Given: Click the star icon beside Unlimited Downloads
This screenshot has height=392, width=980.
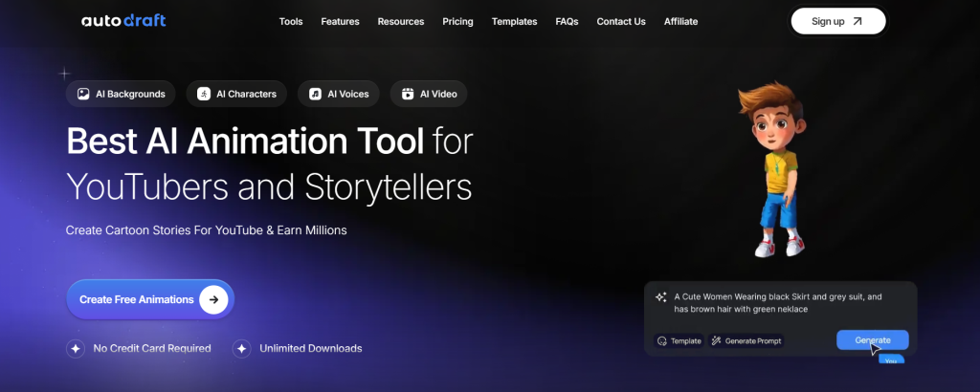Looking at the screenshot, I should point(242,349).
